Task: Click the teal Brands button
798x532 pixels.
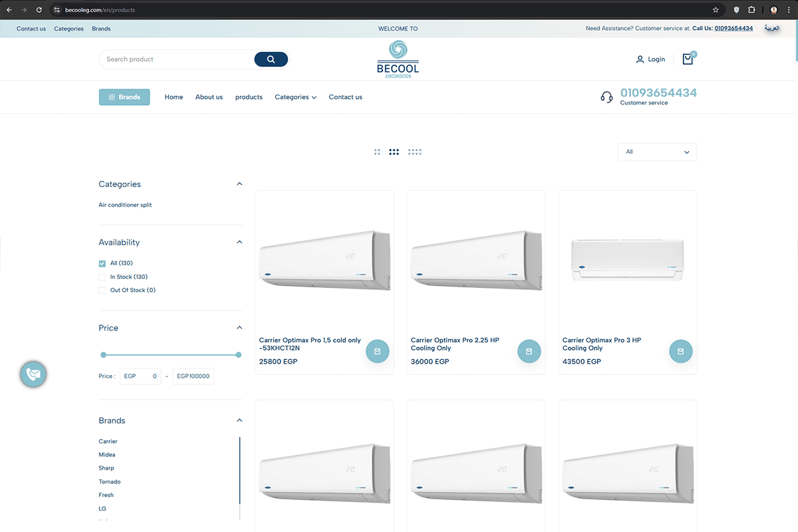Action: coord(124,97)
